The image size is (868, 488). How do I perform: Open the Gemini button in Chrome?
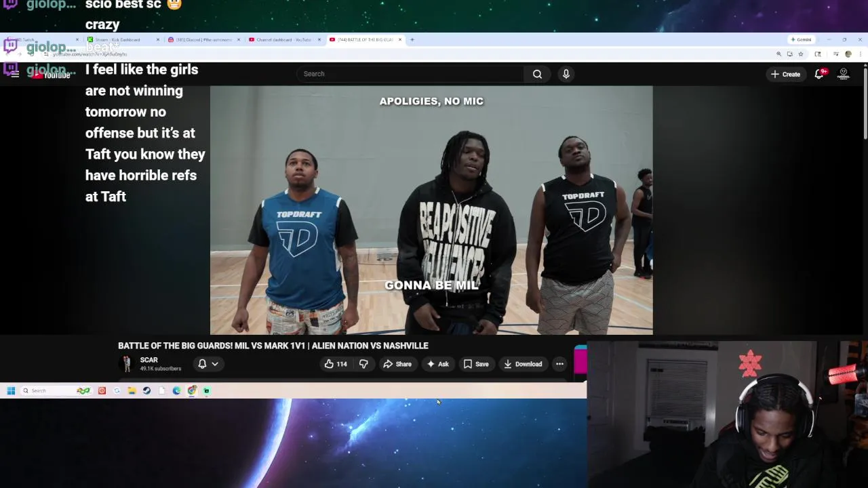801,39
